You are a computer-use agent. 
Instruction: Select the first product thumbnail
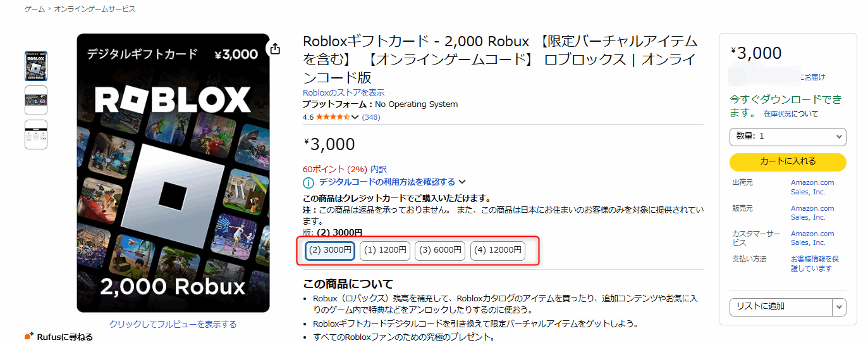(x=36, y=66)
